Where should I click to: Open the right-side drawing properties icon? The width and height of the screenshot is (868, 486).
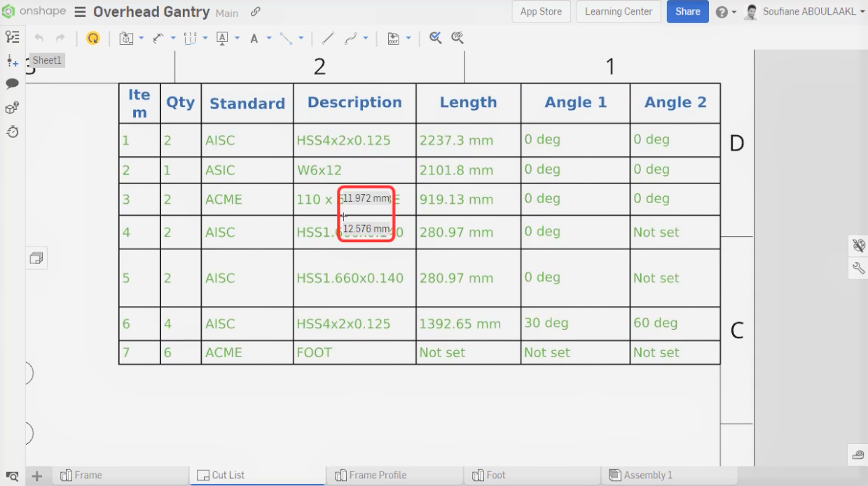858,245
